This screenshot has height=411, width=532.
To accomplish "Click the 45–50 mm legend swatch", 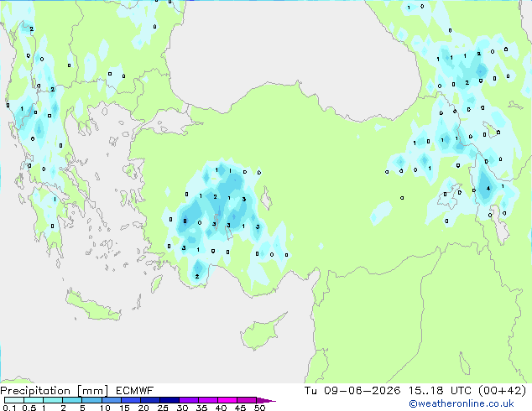I will pos(247,400).
